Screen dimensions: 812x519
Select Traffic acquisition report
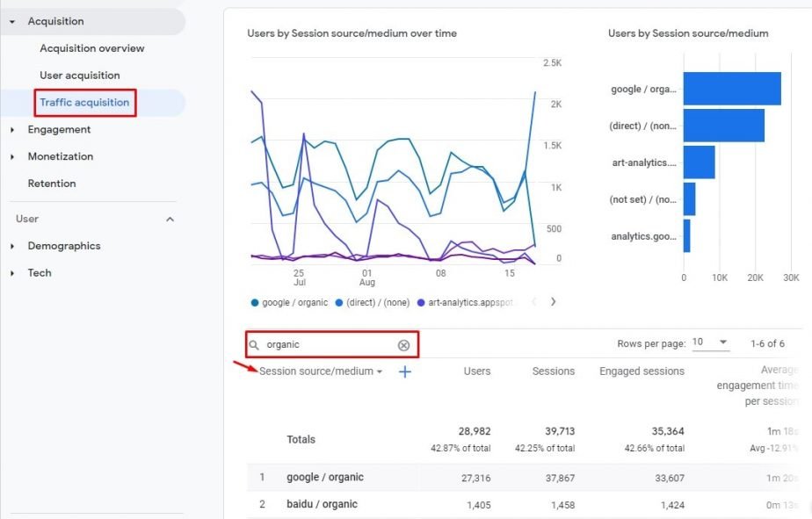[x=84, y=103]
